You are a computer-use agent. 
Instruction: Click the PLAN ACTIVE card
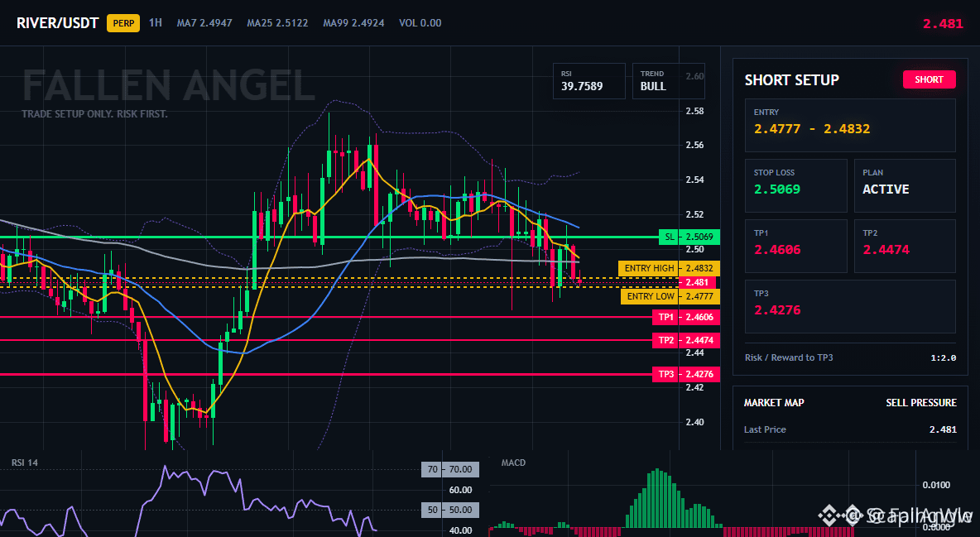(x=905, y=185)
